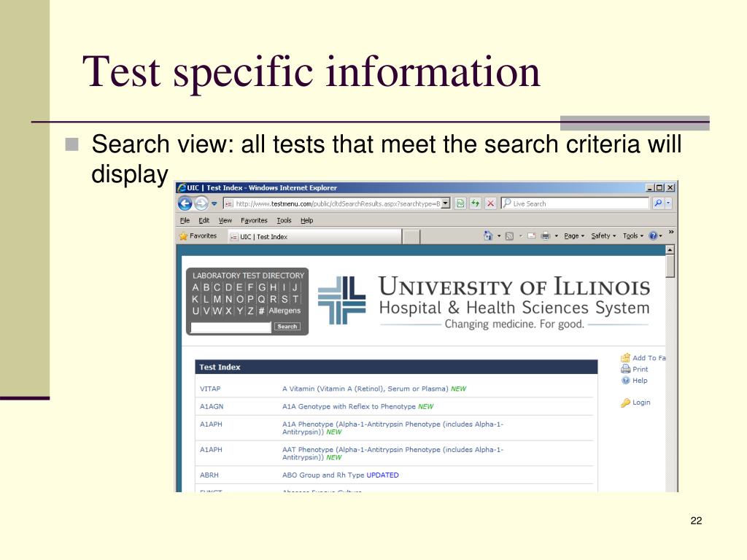The height and width of the screenshot is (560, 747).
Task: Click the Print icon in command bar
Action: tap(546, 236)
